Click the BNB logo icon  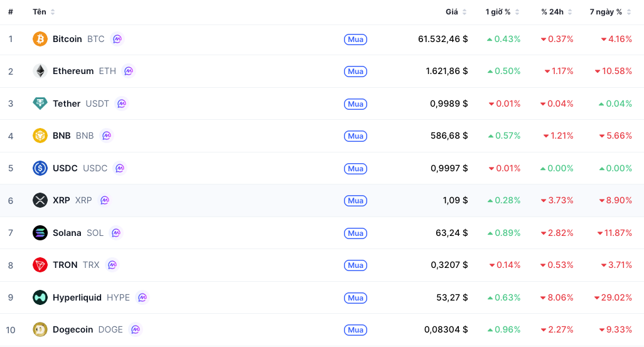click(x=40, y=136)
